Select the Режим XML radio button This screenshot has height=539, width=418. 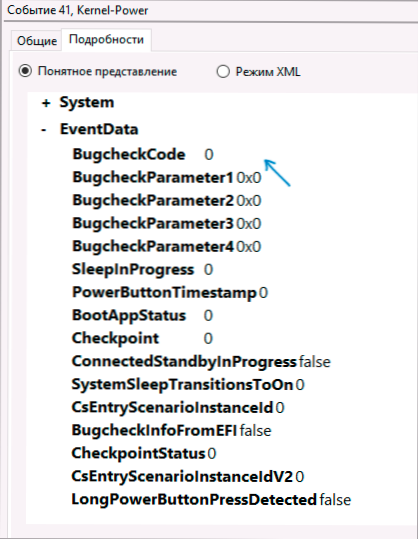223,72
